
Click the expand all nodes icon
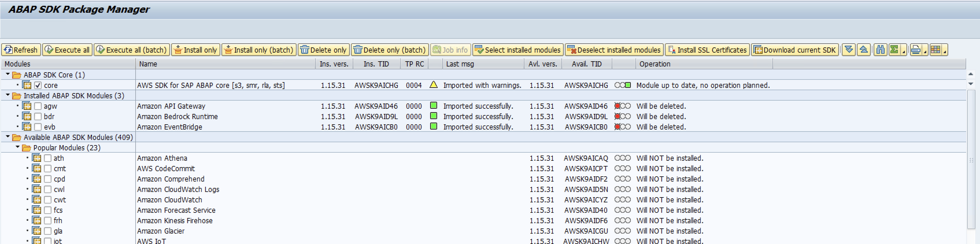pyautogui.click(x=849, y=50)
